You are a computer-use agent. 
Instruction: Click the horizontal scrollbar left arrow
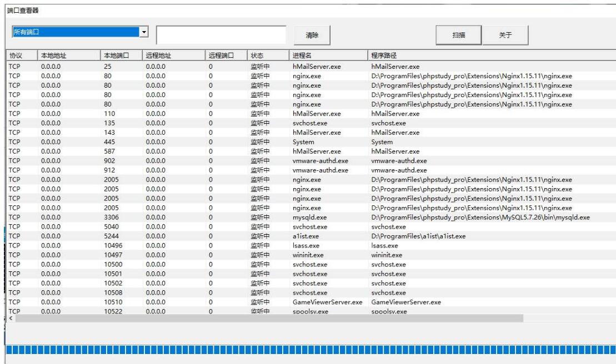pyautogui.click(x=11, y=318)
